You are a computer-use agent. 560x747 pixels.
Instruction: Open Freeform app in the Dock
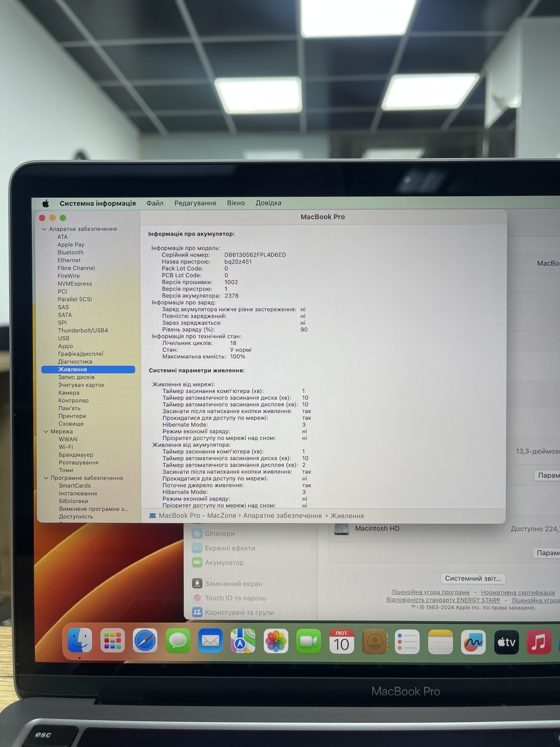tap(473, 642)
